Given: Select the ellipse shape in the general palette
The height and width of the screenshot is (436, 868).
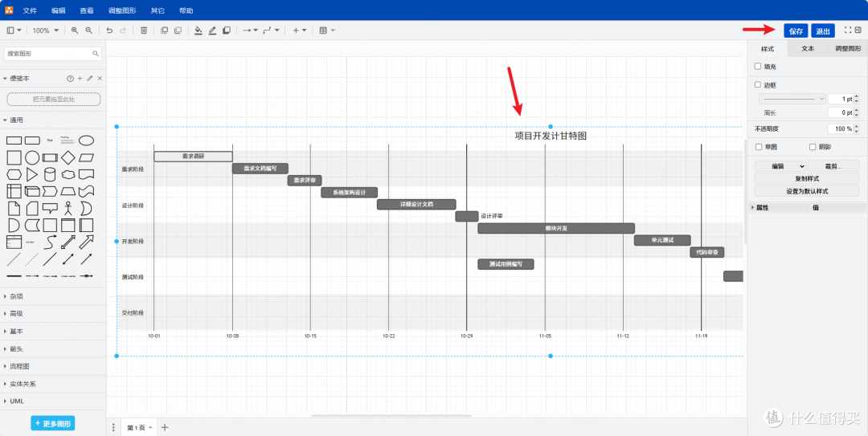Looking at the screenshot, I should pos(86,141).
